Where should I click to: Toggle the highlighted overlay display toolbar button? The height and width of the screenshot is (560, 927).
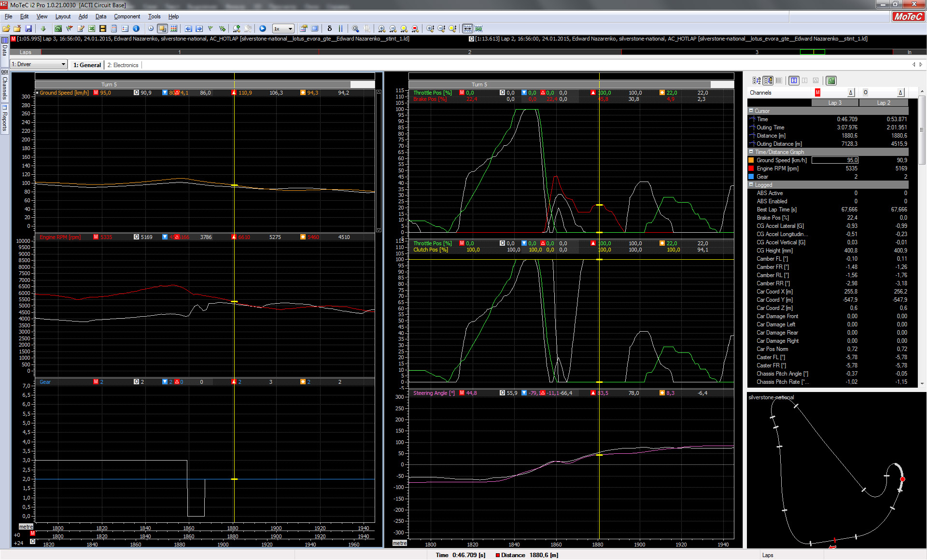pos(162,28)
